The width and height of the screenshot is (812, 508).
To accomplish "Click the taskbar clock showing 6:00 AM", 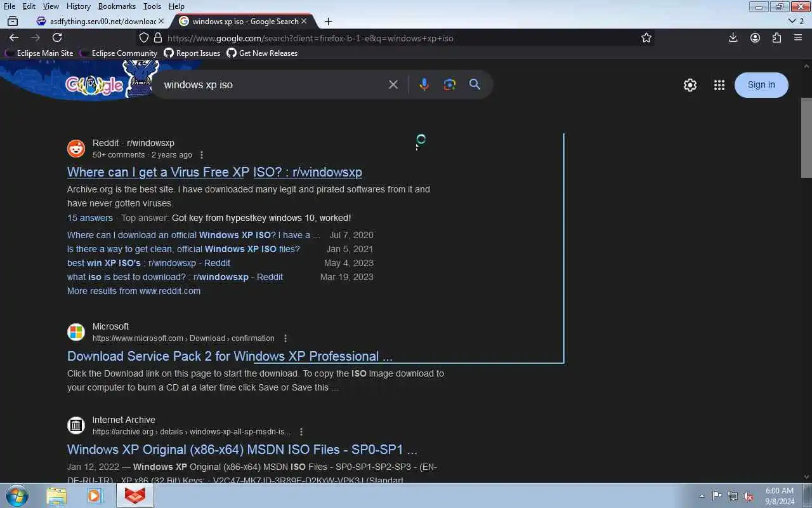I will (780, 496).
